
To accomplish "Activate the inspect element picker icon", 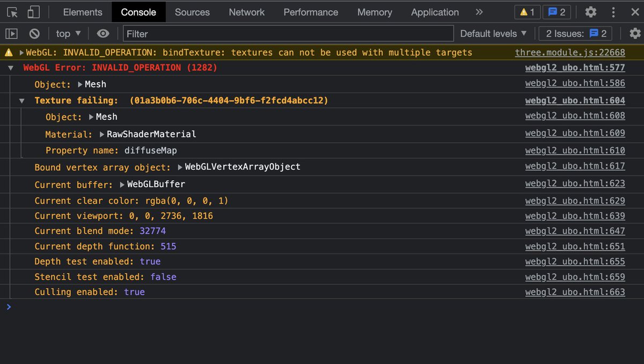I will (12, 12).
